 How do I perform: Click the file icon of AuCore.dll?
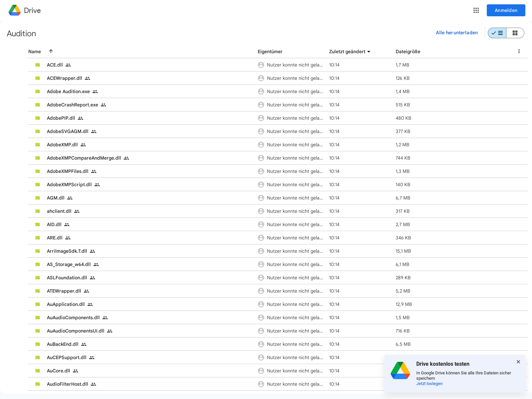tap(38, 371)
